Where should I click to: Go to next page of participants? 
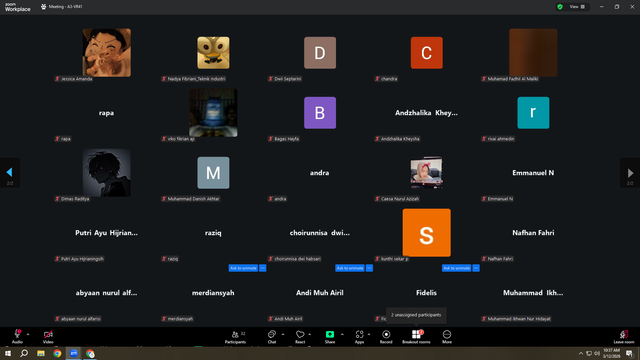pos(630,173)
